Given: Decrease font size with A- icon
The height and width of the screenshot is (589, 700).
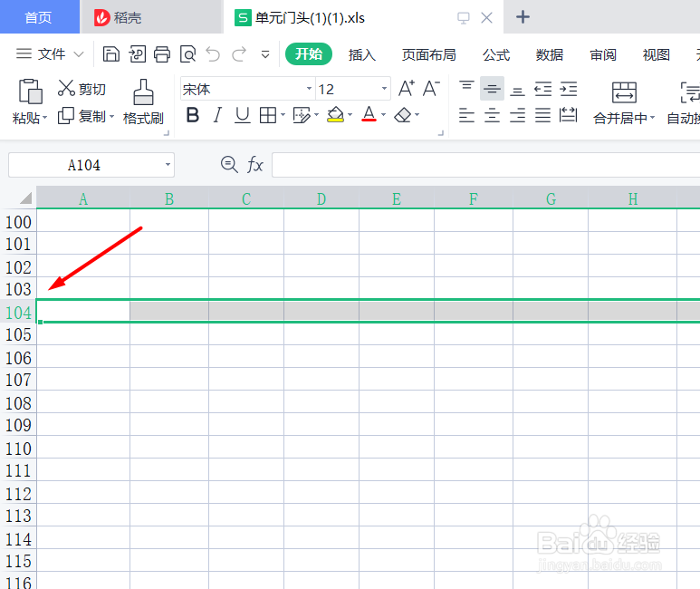Looking at the screenshot, I should pos(431,89).
